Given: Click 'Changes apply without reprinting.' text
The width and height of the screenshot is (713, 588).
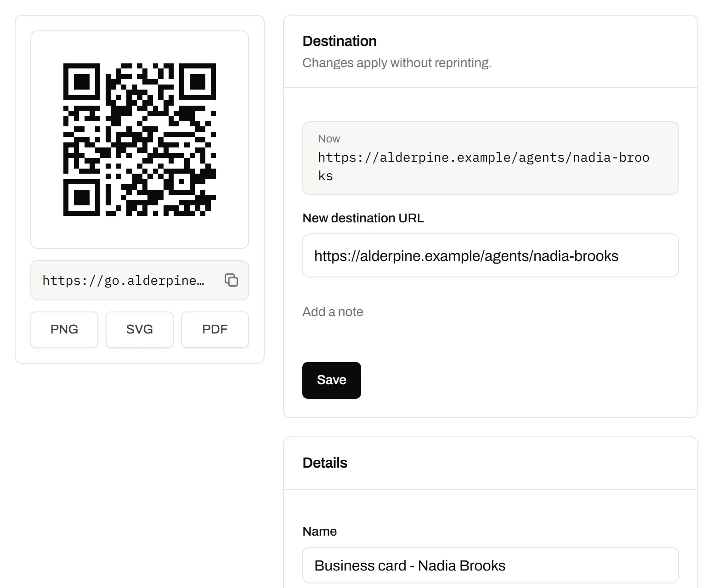Looking at the screenshot, I should click(x=397, y=63).
